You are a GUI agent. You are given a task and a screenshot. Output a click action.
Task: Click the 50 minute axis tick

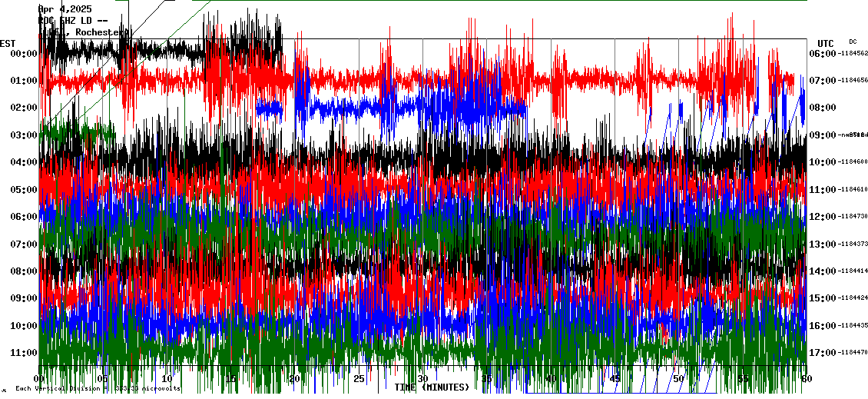pos(678,379)
